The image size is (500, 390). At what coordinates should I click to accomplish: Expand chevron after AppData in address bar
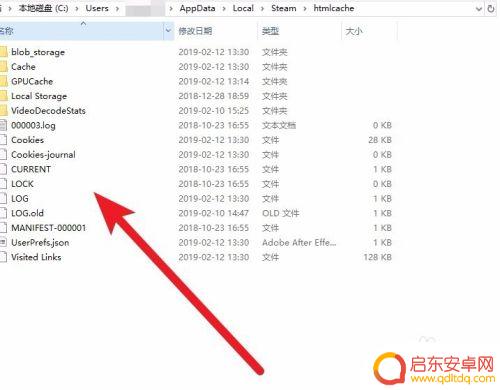point(224,9)
